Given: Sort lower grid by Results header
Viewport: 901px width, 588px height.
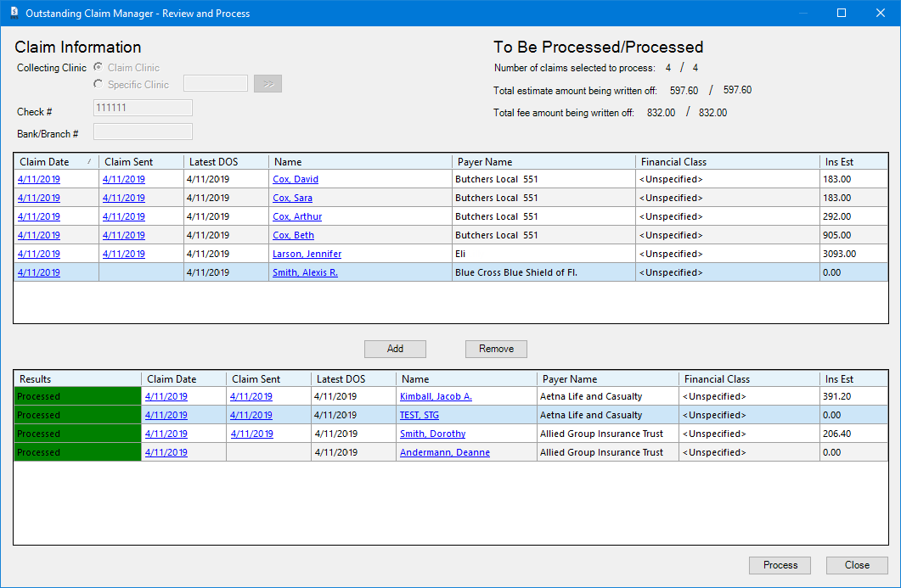Looking at the screenshot, I should tap(77, 379).
